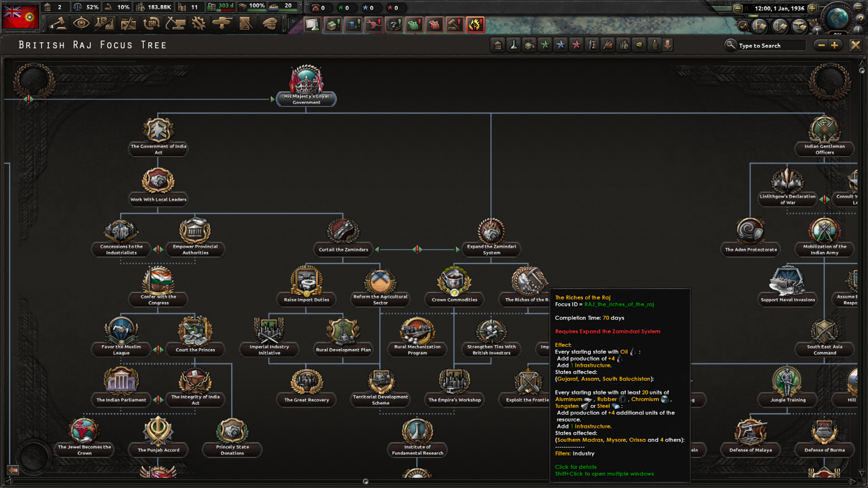Screen dimensions: 868x488
Task: Toggle the Research flask focus filter
Action: coord(514,45)
